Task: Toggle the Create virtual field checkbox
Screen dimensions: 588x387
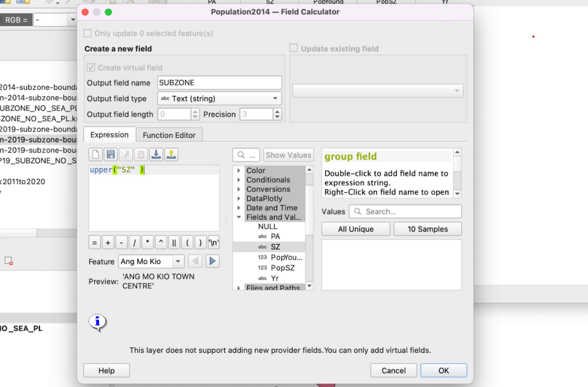Action: 91,68
